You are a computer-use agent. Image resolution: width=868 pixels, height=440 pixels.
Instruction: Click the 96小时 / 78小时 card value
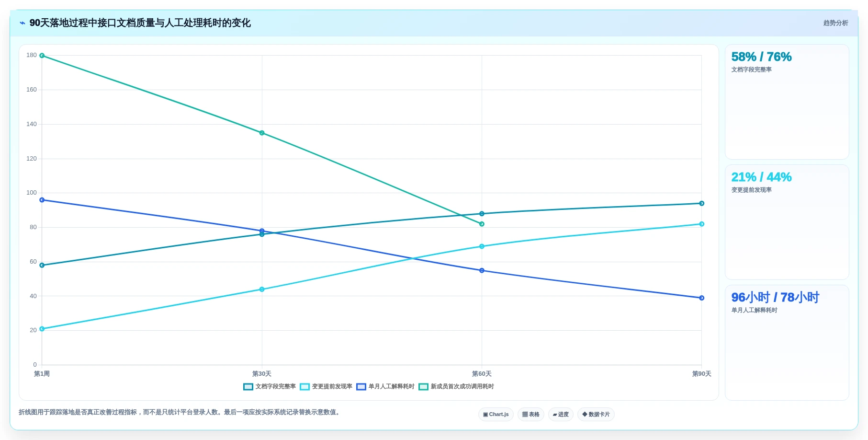775,297
